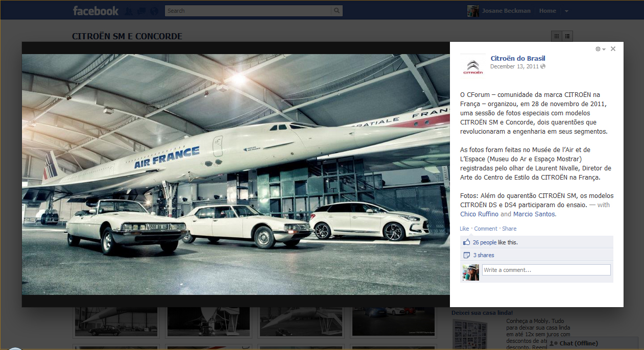Open photo options gear dropdown
The width and height of the screenshot is (644, 350).
600,49
